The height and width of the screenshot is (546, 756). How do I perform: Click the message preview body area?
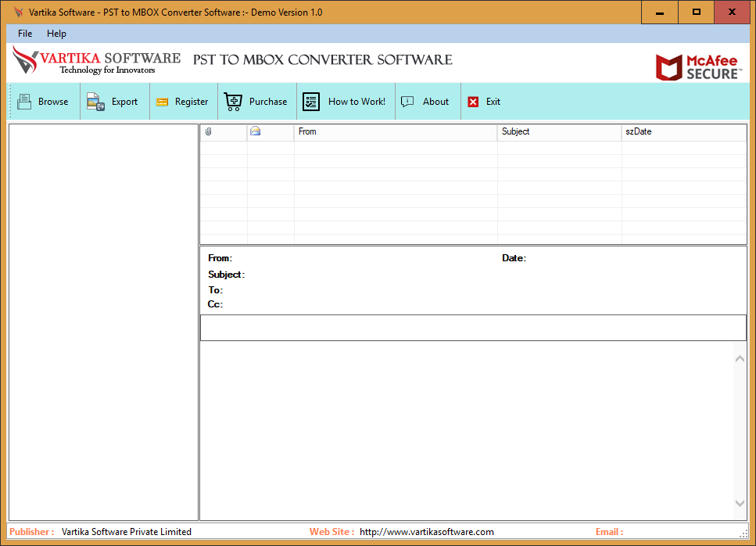click(467, 430)
